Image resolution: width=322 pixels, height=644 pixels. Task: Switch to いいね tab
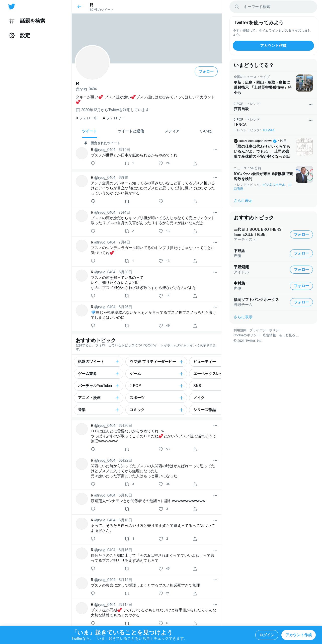(x=206, y=131)
